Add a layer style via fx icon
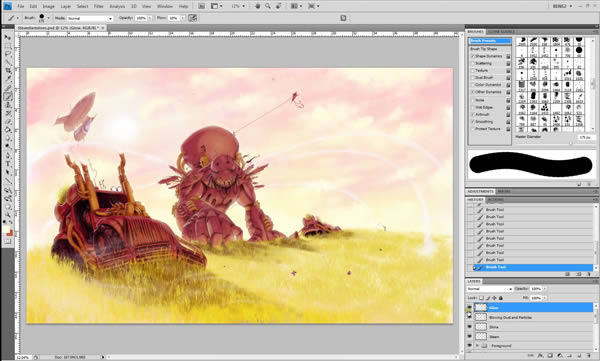Viewport: 600px width, 361px height. click(x=540, y=356)
